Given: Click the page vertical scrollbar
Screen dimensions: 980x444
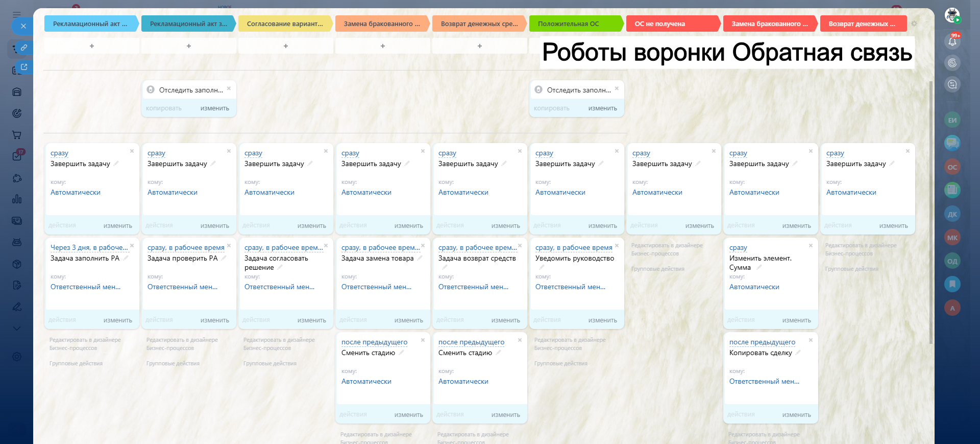Looking at the screenshot, I should click(x=930, y=212).
